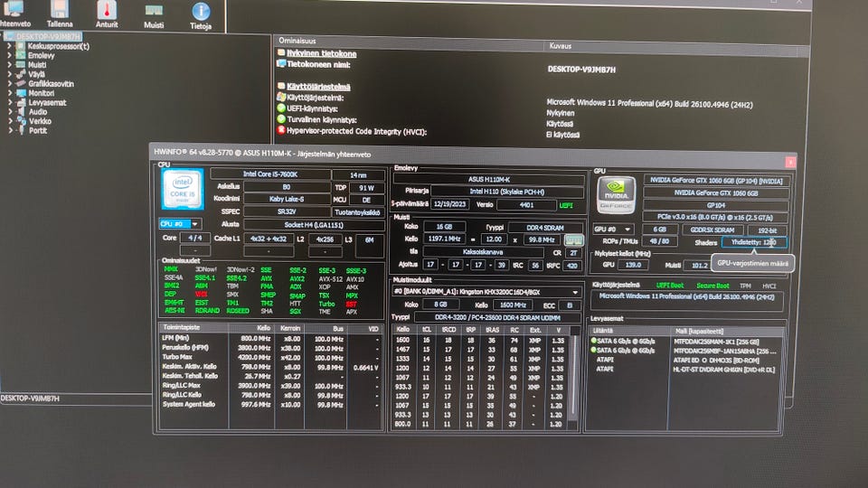This screenshot has width=868, height=488.
Task: Click the Toimintapiste column header
Action: [193, 327]
